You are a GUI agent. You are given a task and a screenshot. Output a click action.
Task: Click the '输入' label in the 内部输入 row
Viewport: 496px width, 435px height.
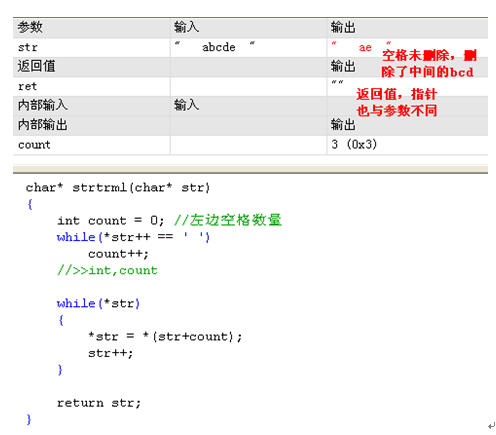click(x=187, y=105)
